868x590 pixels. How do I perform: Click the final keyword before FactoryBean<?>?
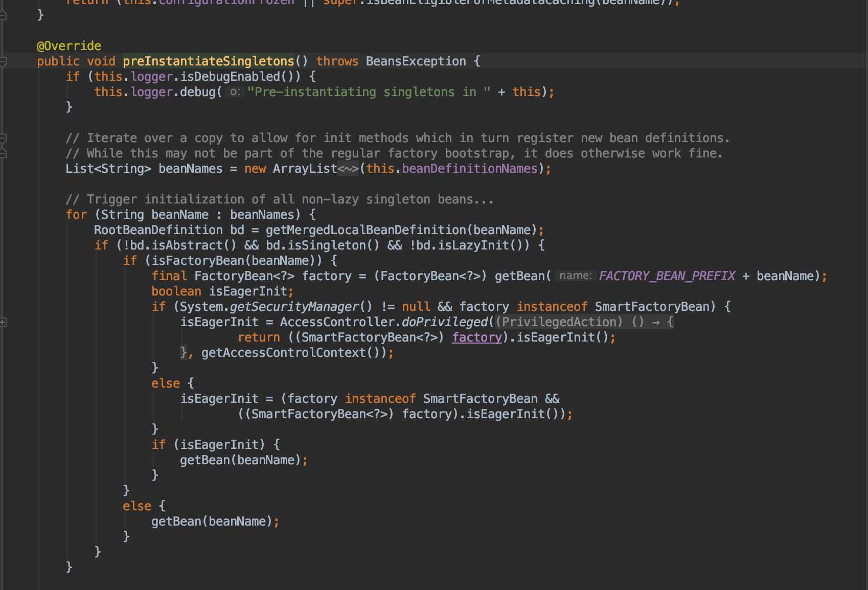coord(169,276)
